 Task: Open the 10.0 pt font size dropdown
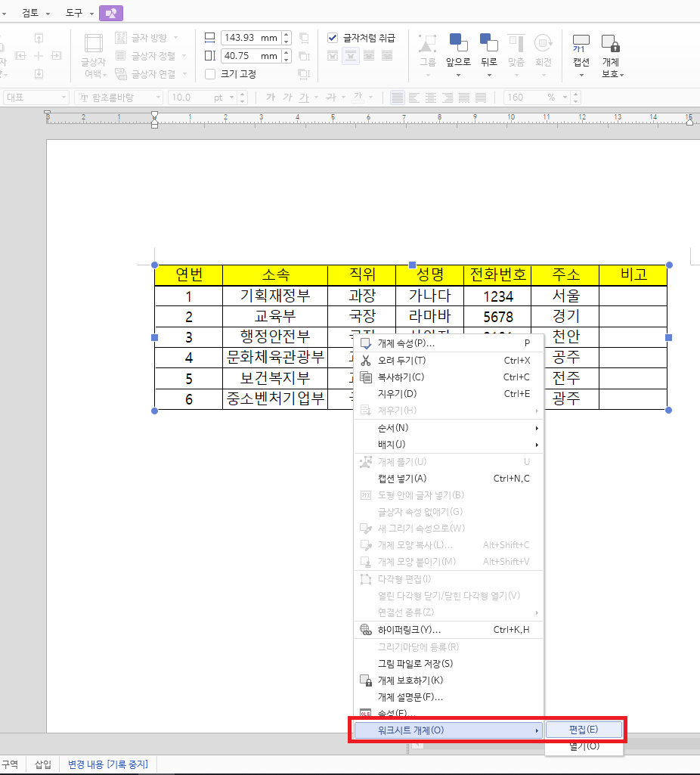pos(231,98)
